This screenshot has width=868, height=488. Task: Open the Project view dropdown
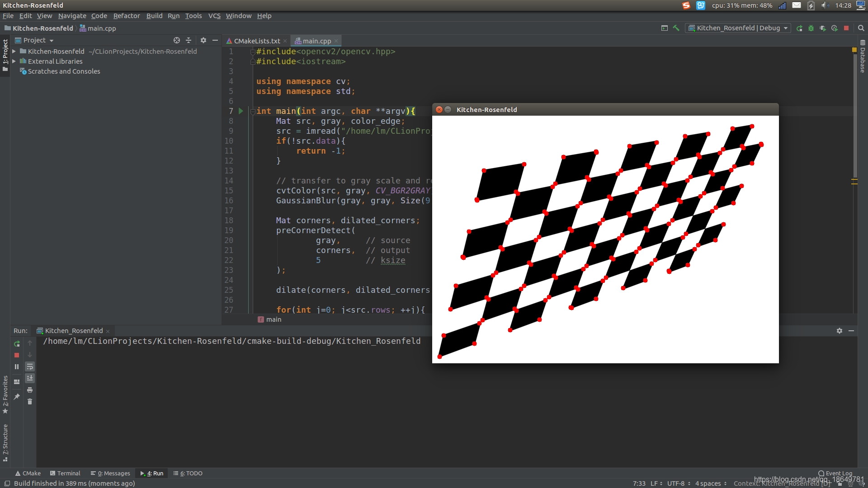tap(34, 40)
